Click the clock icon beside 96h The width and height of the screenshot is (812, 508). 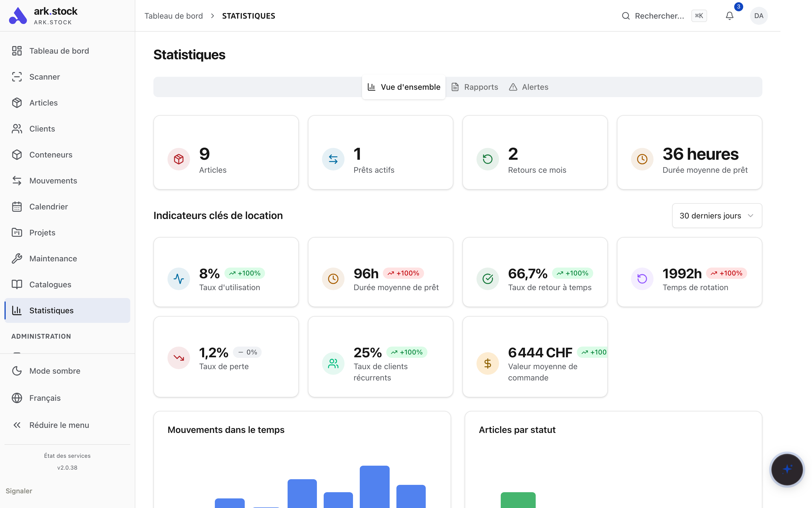coord(333,279)
